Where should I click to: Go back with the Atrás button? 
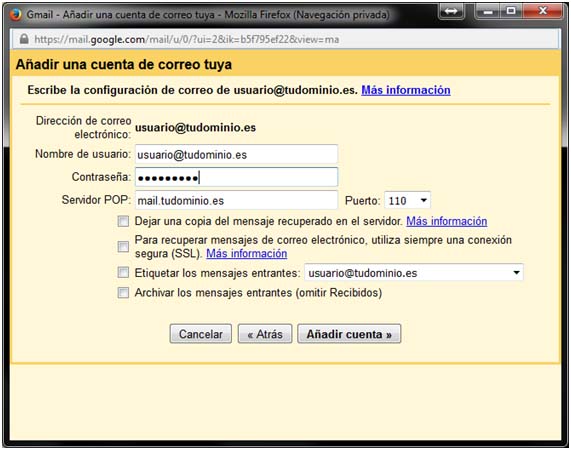(x=265, y=334)
